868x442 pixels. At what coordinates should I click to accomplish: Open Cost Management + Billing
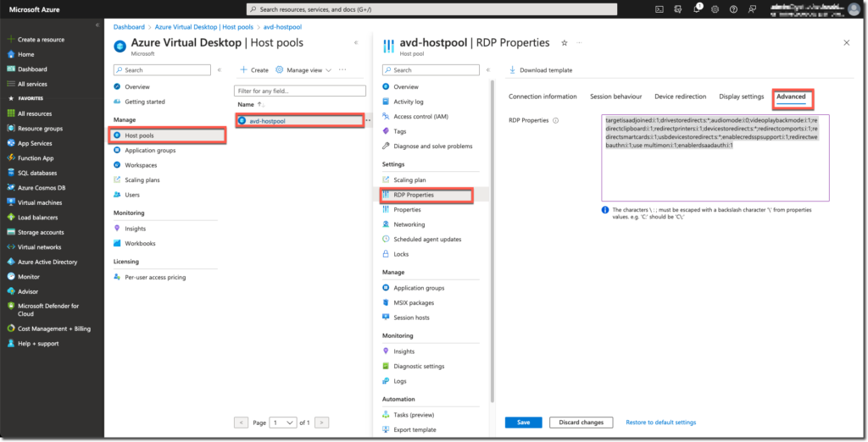tap(53, 329)
